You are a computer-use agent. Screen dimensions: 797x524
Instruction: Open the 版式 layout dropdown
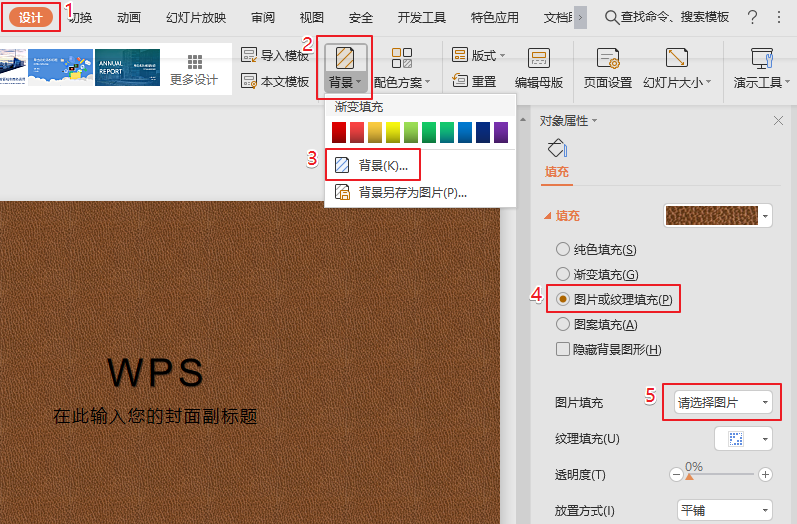tap(478, 55)
